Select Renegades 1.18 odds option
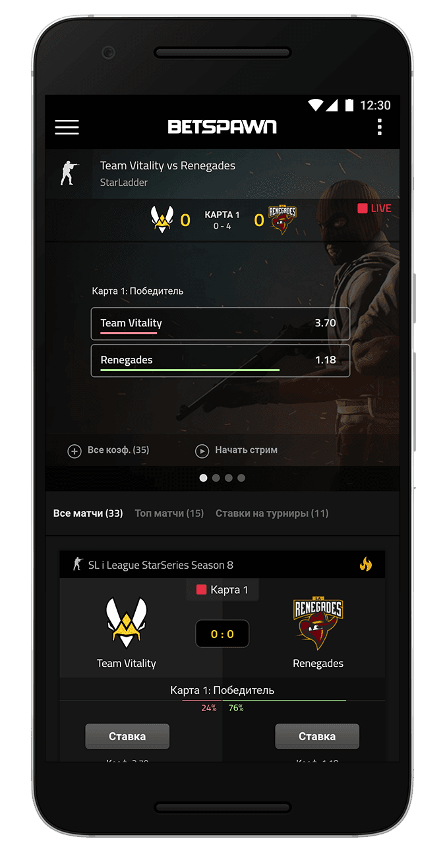This screenshot has width=447, height=868. pyautogui.click(x=220, y=361)
